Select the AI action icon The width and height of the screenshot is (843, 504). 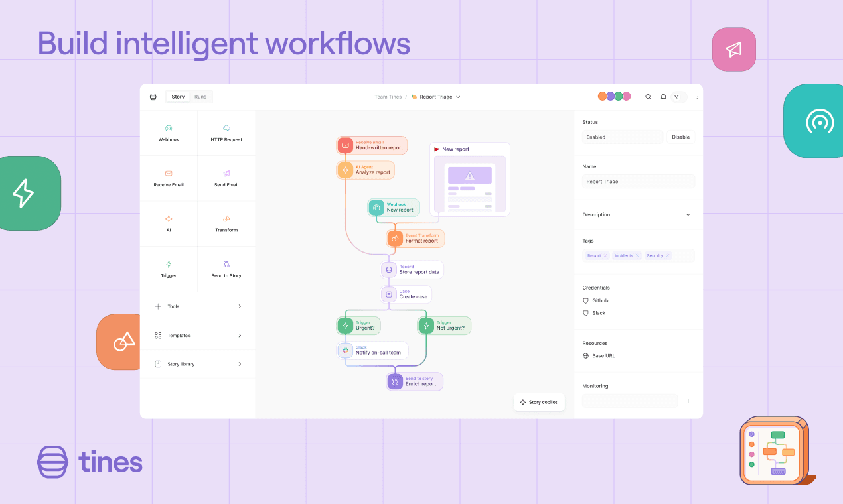(169, 218)
